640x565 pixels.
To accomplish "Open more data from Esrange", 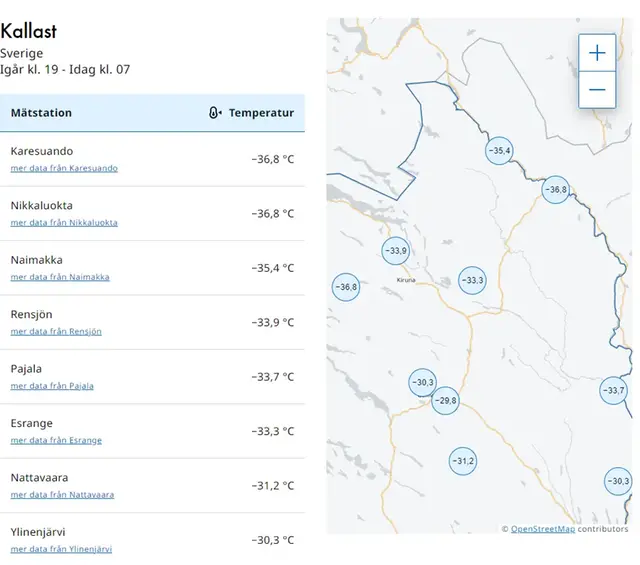I will tap(56, 440).
